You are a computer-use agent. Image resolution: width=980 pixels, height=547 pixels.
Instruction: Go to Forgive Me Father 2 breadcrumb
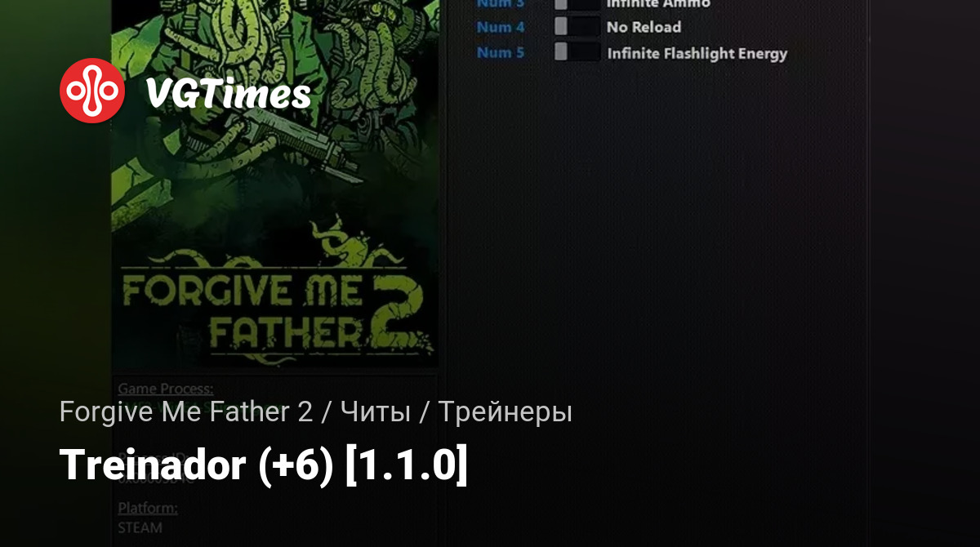coord(186,412)
